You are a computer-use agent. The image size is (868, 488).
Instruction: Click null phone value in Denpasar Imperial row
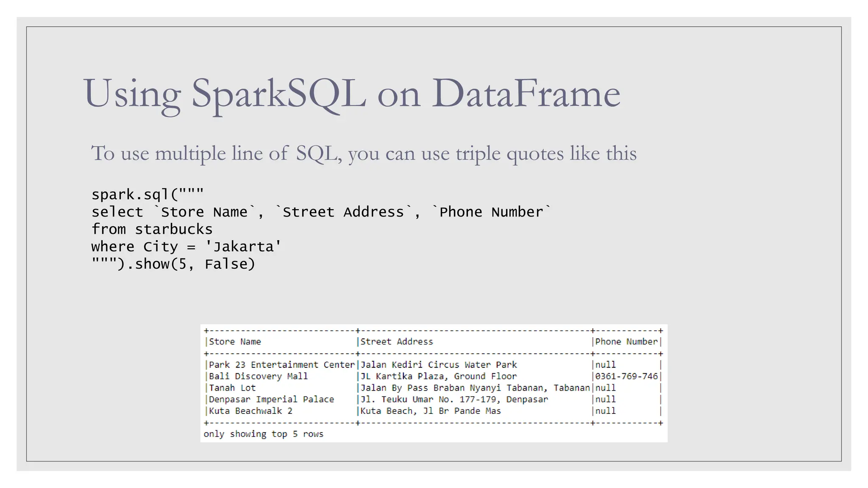coord(606,399)
